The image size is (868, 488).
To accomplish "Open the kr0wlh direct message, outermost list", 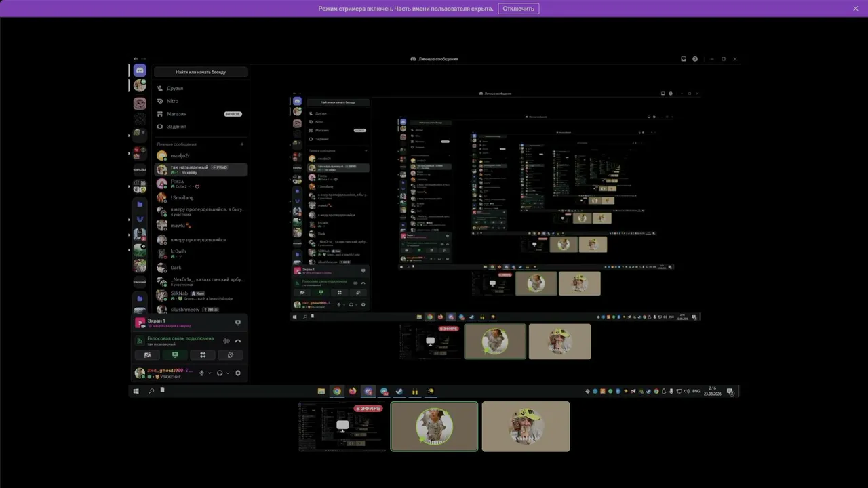I will (201, 253).
